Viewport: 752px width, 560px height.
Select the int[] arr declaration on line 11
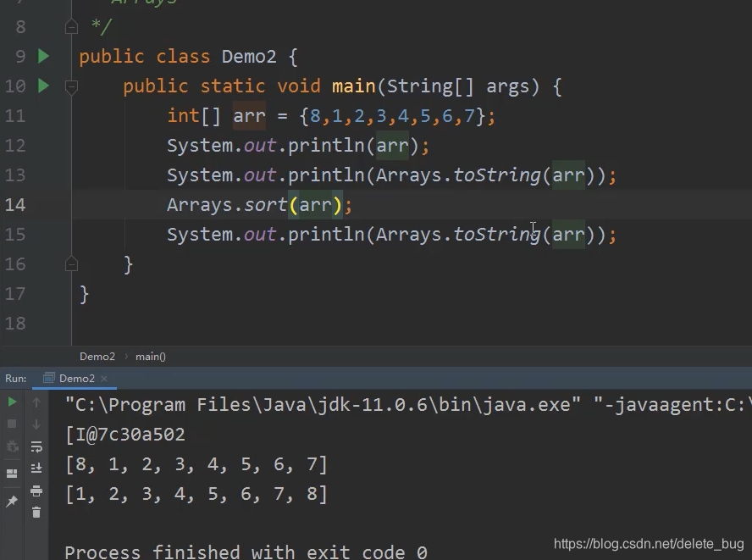point(331,116)
